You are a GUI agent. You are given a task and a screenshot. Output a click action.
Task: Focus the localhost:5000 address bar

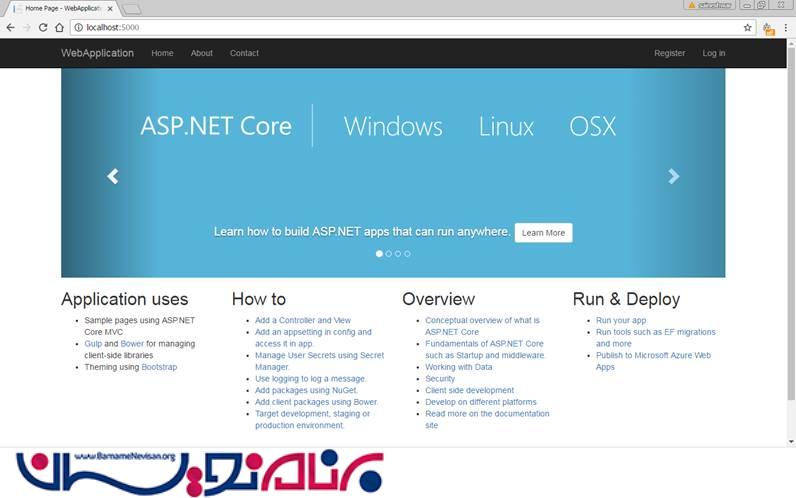click(x=411, y=27)
